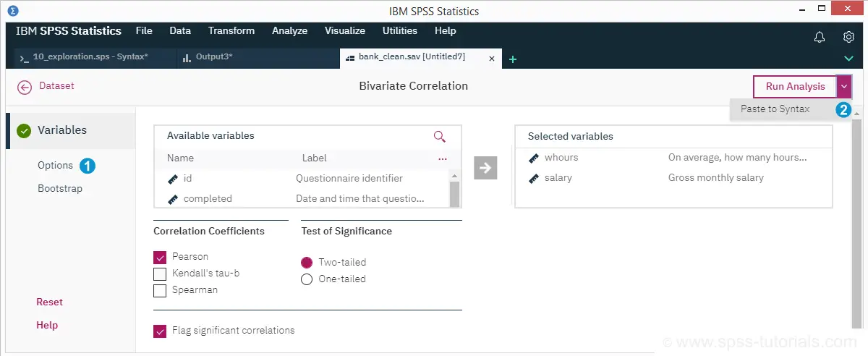Go back to Dataset link
Screen dimensions: 868x356
pyautogui.click(x=56, y=85)
